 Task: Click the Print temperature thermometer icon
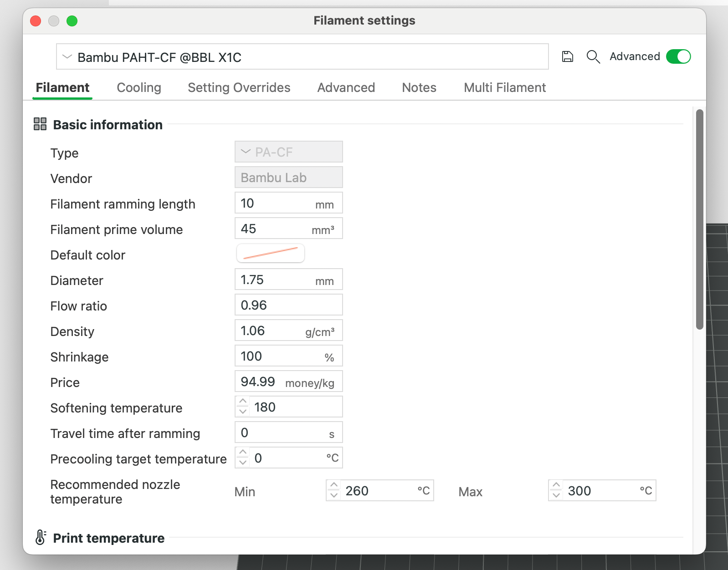click(x=41, y=537)
